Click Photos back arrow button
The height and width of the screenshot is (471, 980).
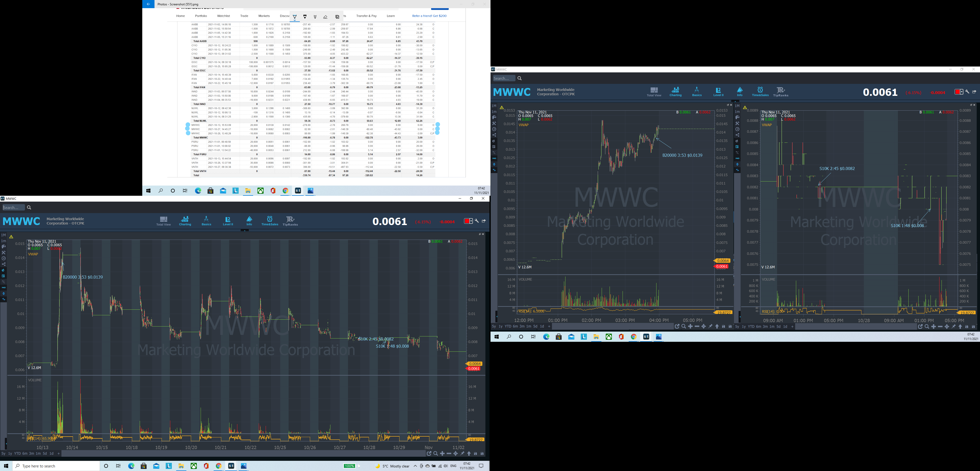148,4
